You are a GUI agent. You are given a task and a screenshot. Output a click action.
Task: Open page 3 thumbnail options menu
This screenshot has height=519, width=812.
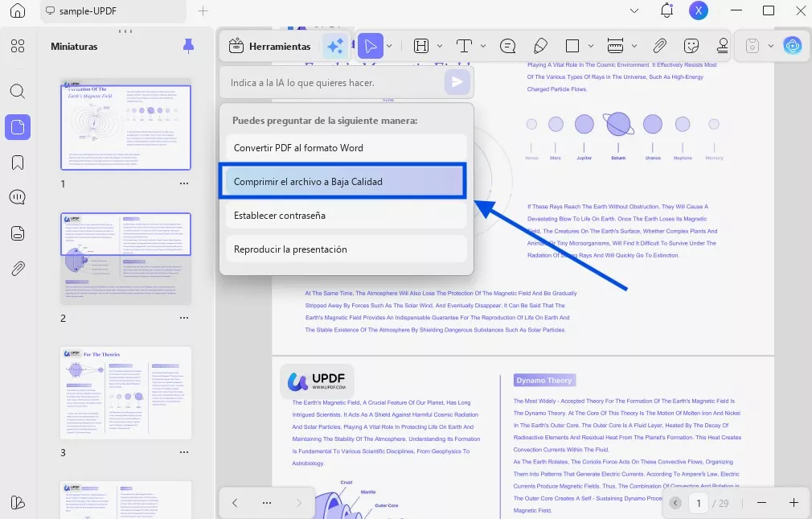click(184, 452)
